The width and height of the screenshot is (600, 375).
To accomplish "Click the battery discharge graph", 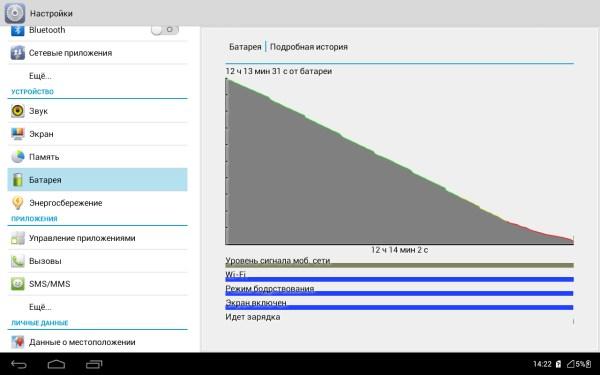I will click(x=399, y=161).
